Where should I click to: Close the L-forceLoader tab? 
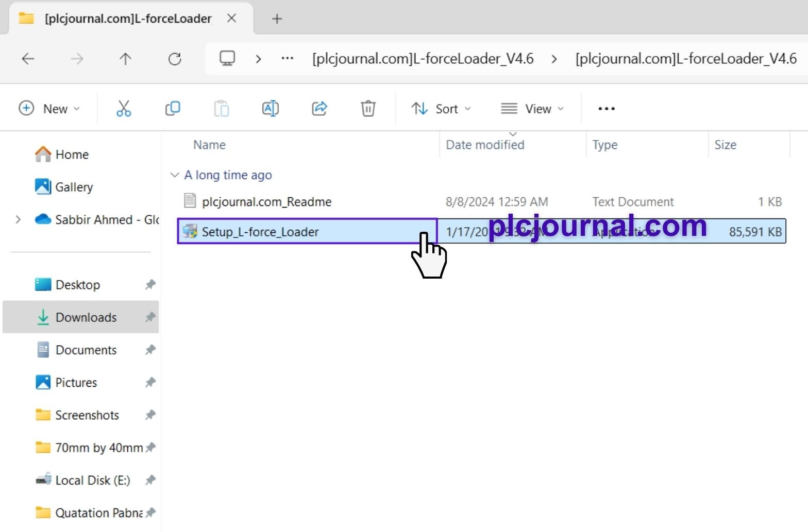[x=231, y=18]
